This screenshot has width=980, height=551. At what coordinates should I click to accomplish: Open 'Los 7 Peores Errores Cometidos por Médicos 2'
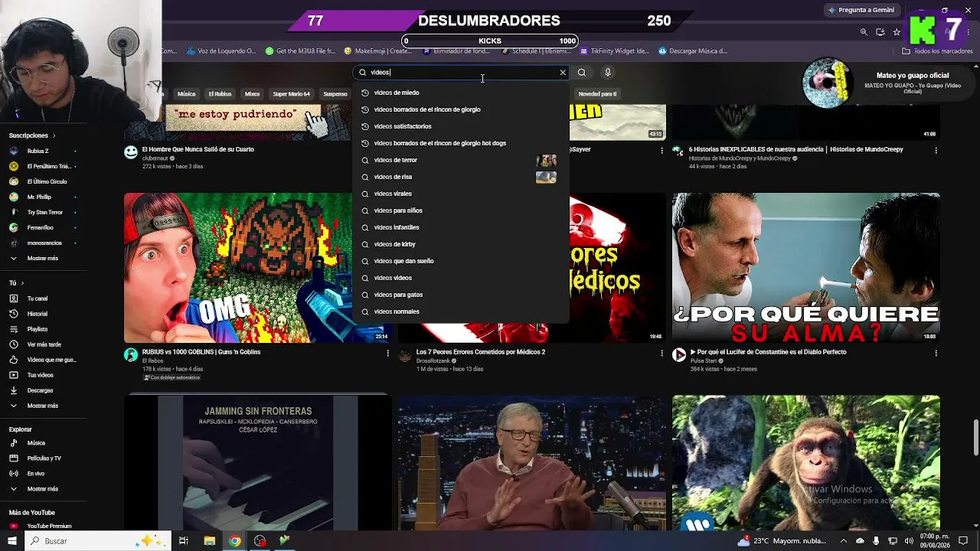[481, 352]
